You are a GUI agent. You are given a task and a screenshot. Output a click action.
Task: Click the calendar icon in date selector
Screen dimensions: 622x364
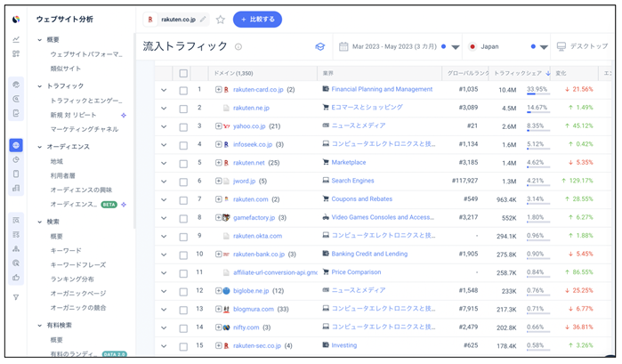pyautogui.click(x=343, y=46)
